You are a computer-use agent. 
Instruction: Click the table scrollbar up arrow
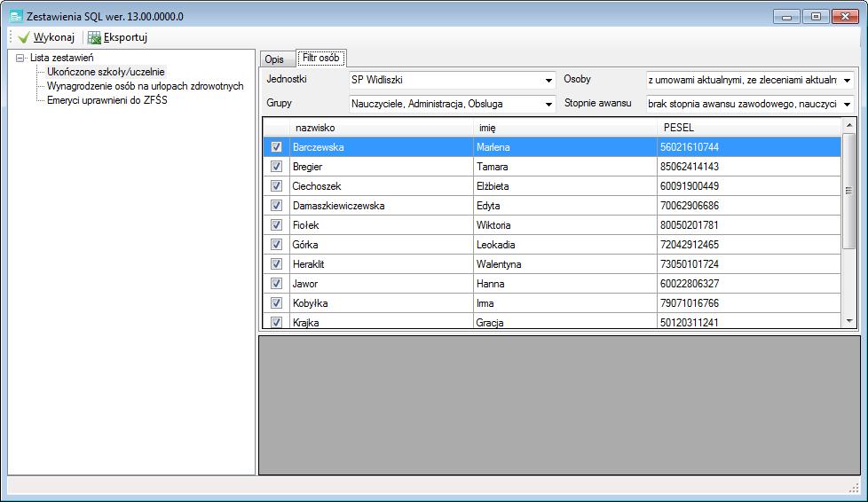[x=849, y=125]
